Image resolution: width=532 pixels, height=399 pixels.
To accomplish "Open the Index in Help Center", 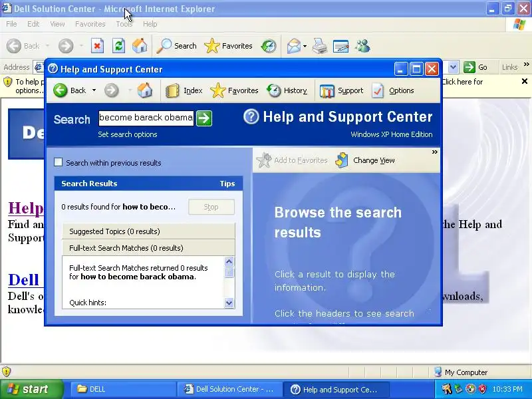I will 184,90.
